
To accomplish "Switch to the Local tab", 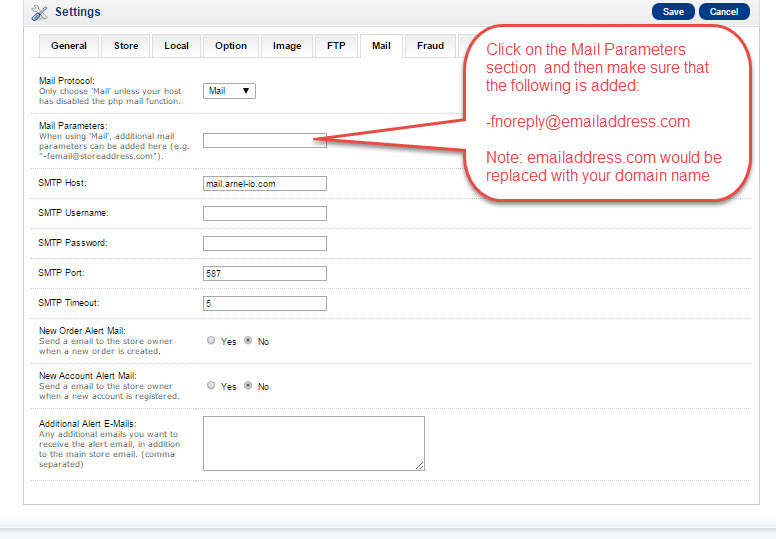I will click(176, 46).
